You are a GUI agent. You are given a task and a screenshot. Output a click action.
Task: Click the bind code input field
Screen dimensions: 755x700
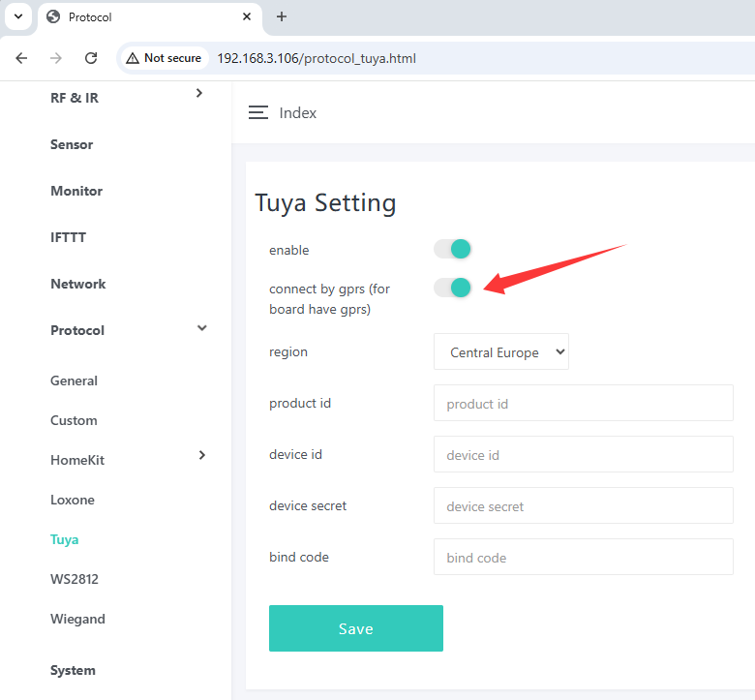point(583,557)
